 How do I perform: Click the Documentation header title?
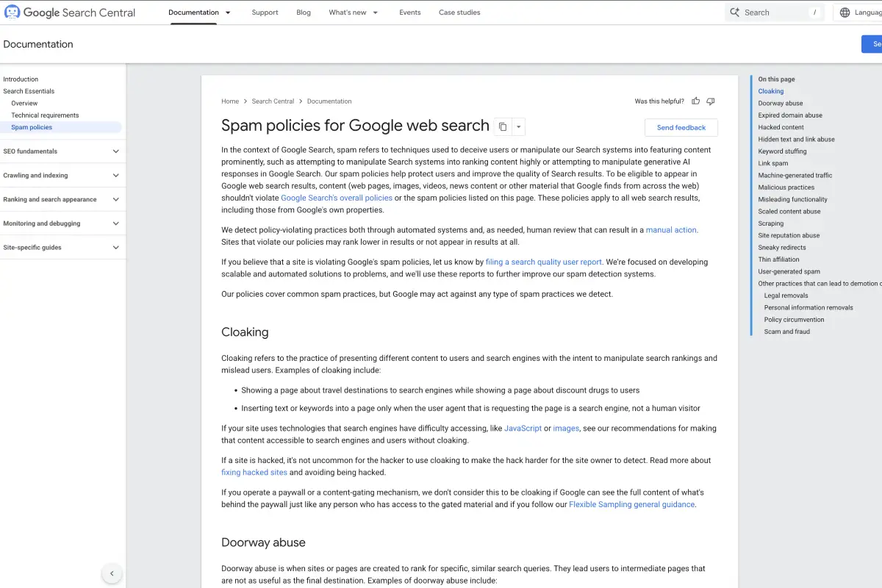pyautogui.click(x=38, y=44)
